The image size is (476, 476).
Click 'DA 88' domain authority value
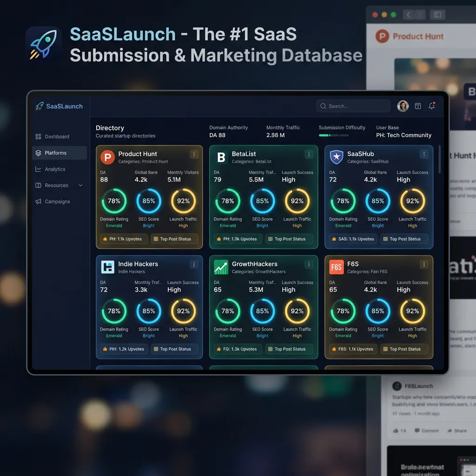tap(218, 135)
